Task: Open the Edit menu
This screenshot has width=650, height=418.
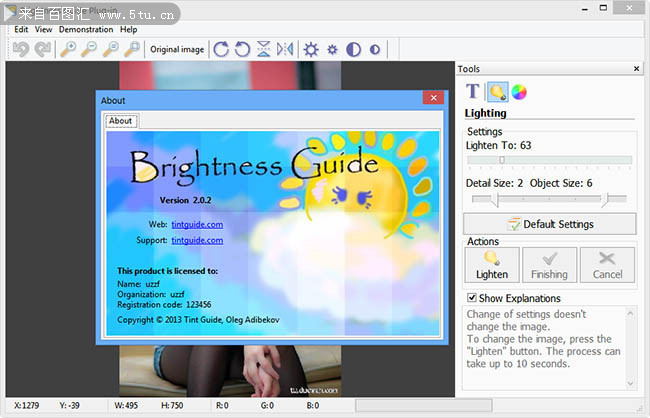Action: [21, 29]
